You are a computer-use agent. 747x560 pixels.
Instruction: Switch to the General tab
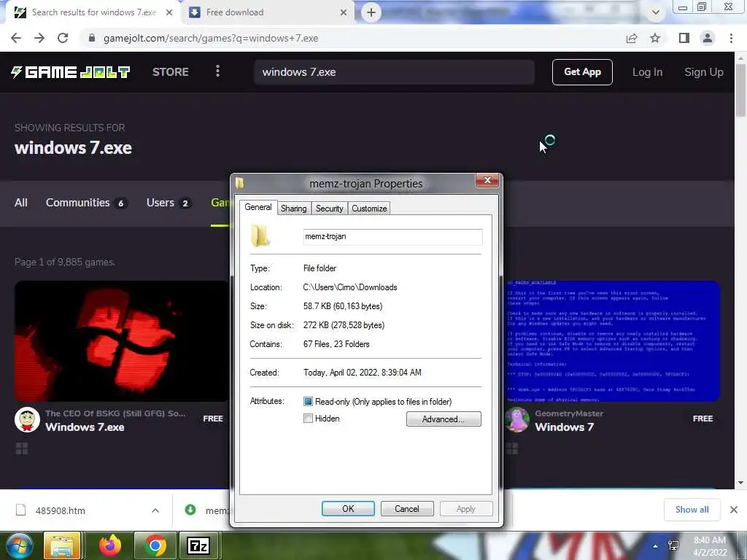(258, 207)
